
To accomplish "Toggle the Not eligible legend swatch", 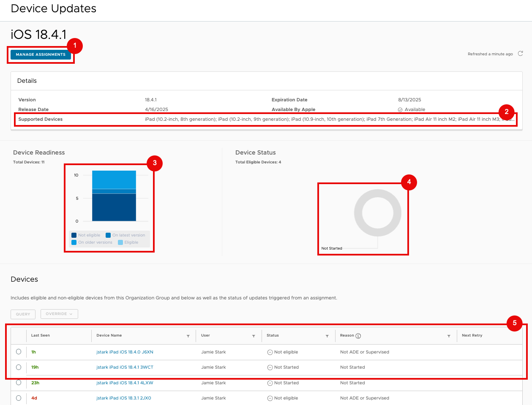I will point(74,235).
